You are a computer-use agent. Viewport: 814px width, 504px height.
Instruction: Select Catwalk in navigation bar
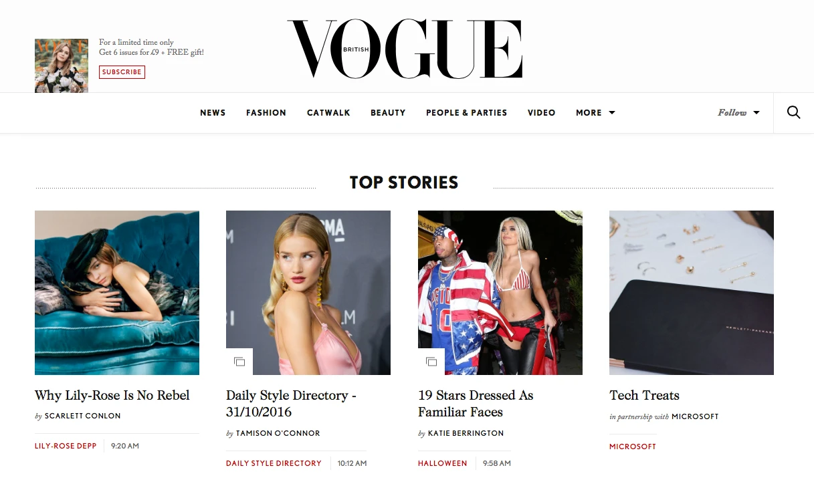click(328, 113)
